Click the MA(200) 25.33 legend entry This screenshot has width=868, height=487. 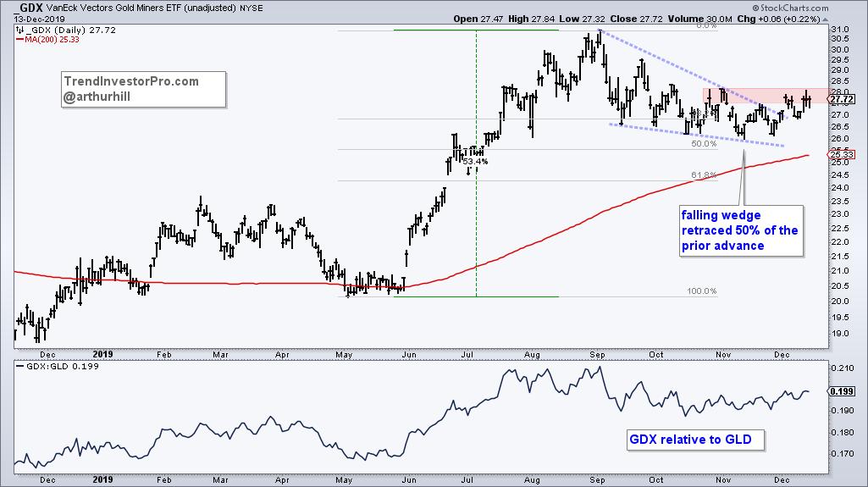point(48,40)
